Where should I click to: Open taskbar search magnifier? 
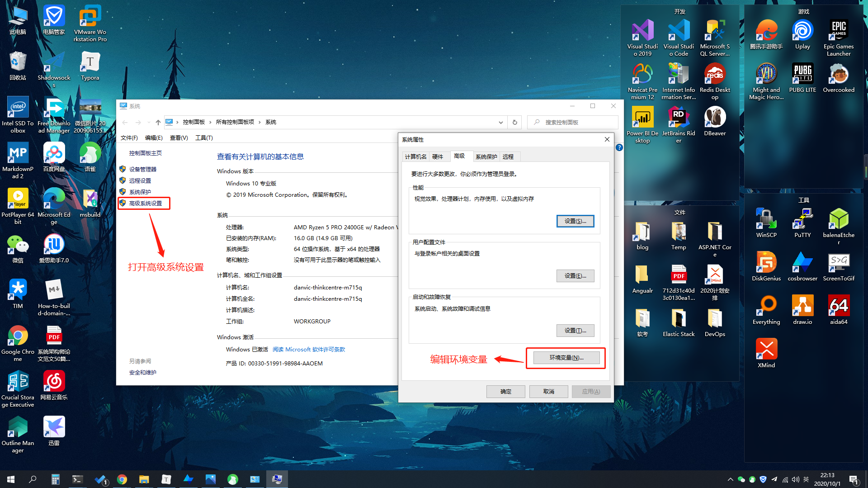click(33, 479)
